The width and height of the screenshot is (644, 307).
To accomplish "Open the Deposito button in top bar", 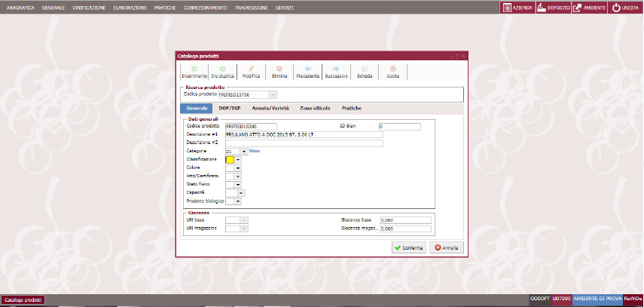I will pyautogui.click(x=551, y=7).
